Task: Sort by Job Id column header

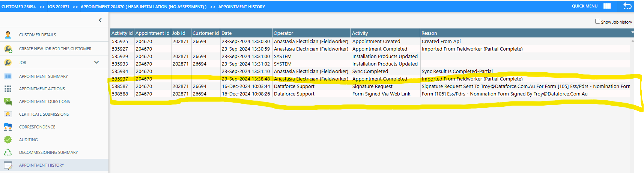Action: click(181, 33)
